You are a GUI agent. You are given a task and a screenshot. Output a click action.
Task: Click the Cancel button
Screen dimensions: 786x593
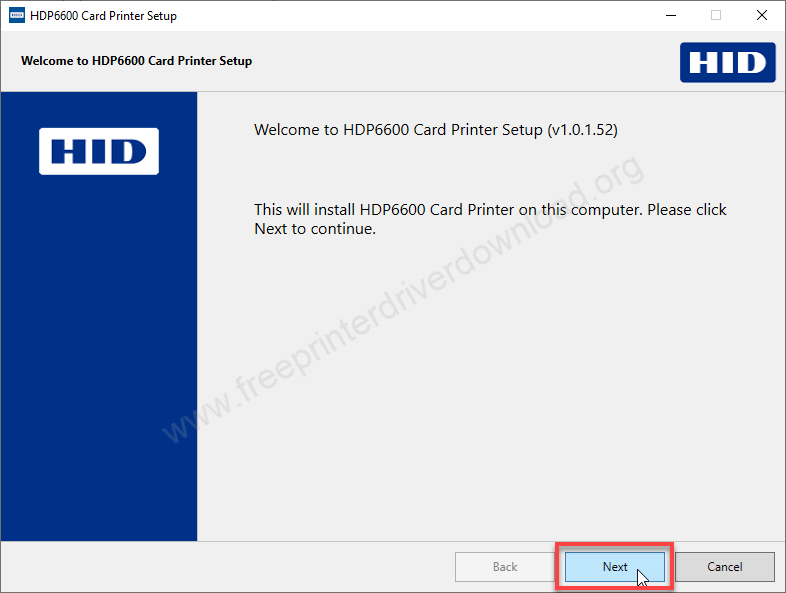click(x=724, y=567)
